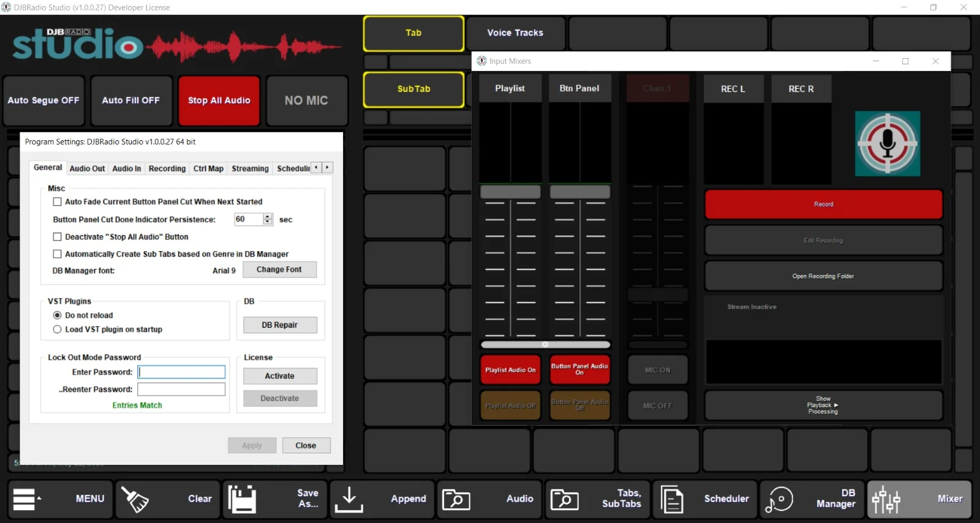Click the DJBRadio Studio title bar icon
This screenshot has height=523, width=980.
coord(6,7)
